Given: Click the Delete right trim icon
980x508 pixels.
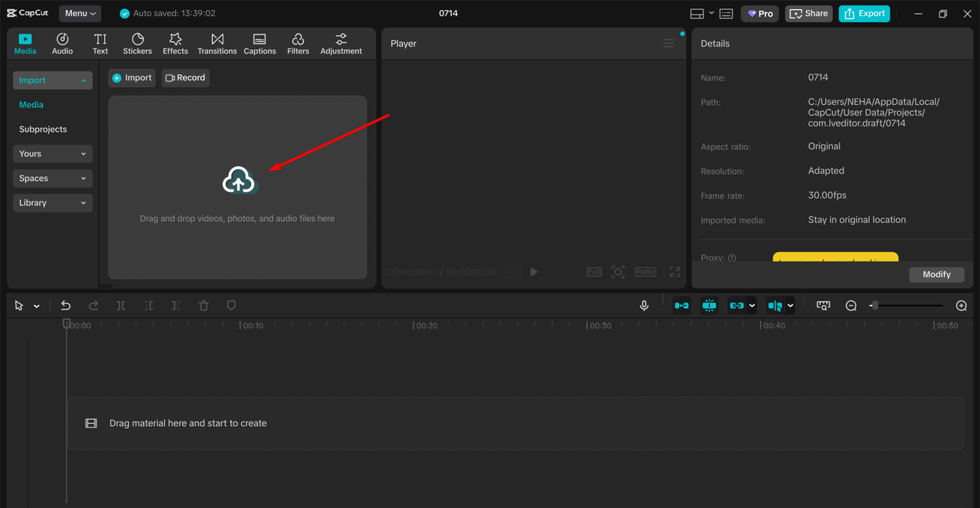Looking at the screenshot, I should point(176,306).
